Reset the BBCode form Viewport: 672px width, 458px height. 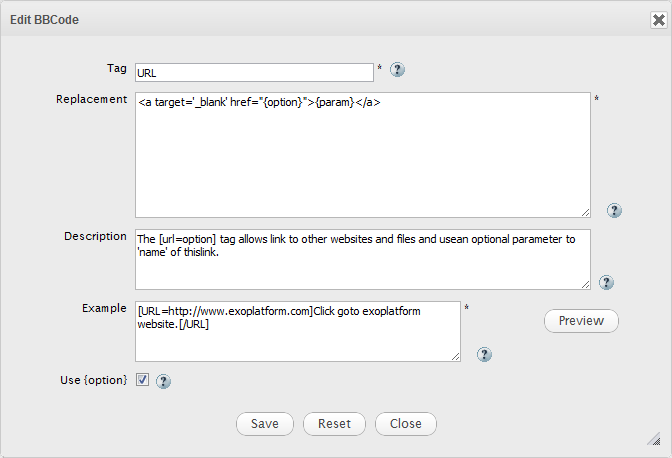334,424
